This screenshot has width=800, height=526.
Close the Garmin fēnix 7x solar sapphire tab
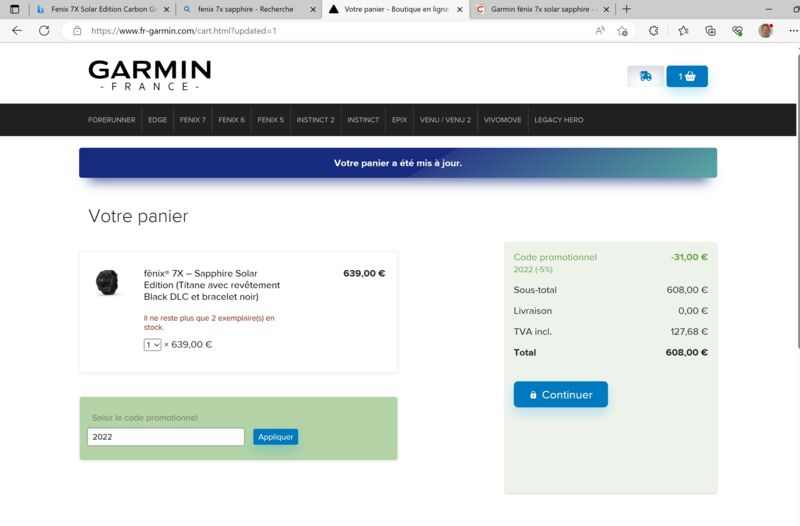(x=606, y=9)
